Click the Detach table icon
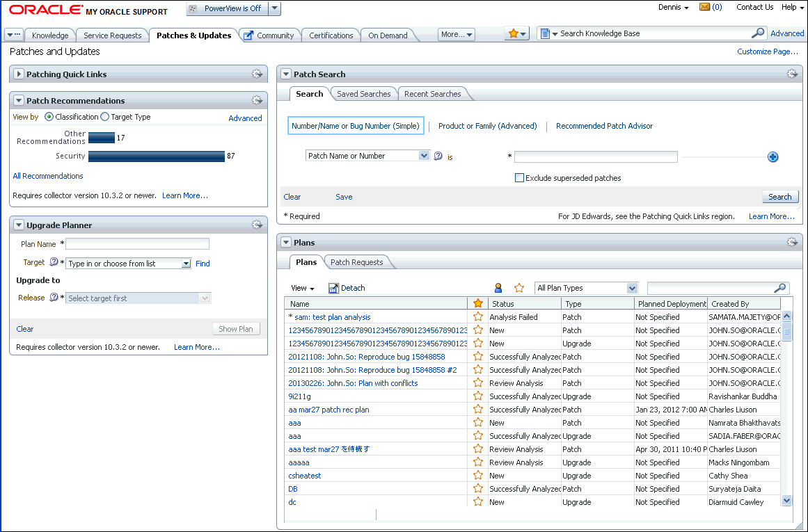Screen dimensions: 808x532 (333, 288)
